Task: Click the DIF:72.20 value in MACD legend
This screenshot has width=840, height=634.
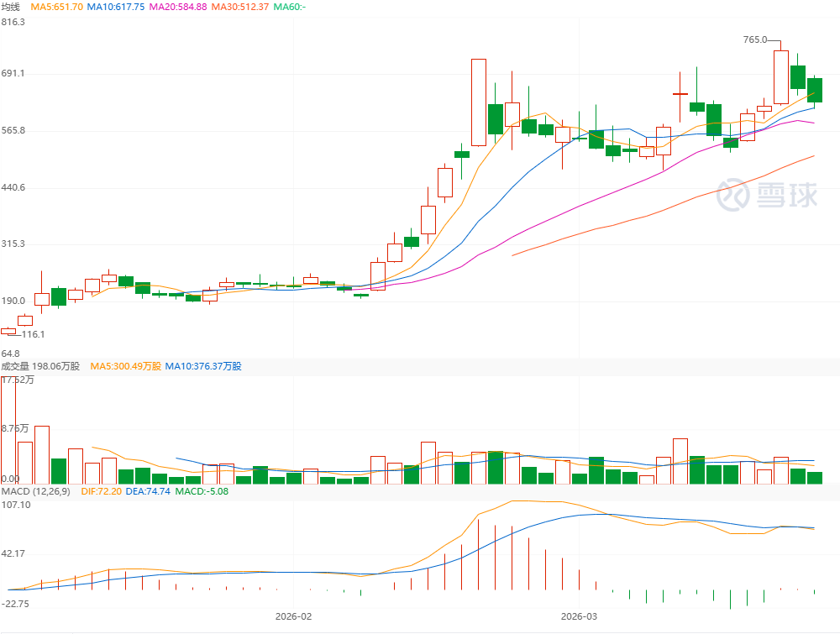Action: tap(102, 490)
